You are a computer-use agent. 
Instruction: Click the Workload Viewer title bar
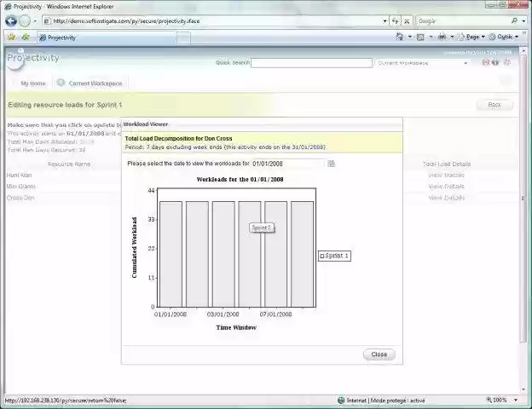click(x=262, y=124)
